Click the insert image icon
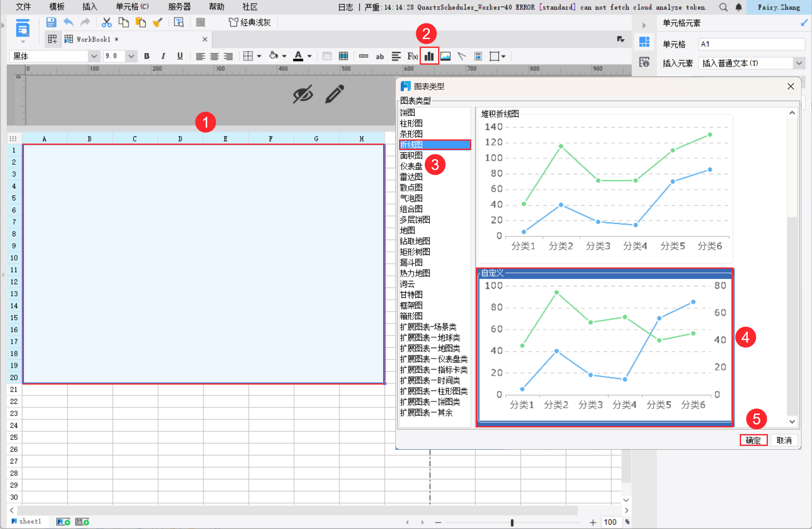Image resolution: width=812 pixels, height=529 pixels. tap(445, 56)
